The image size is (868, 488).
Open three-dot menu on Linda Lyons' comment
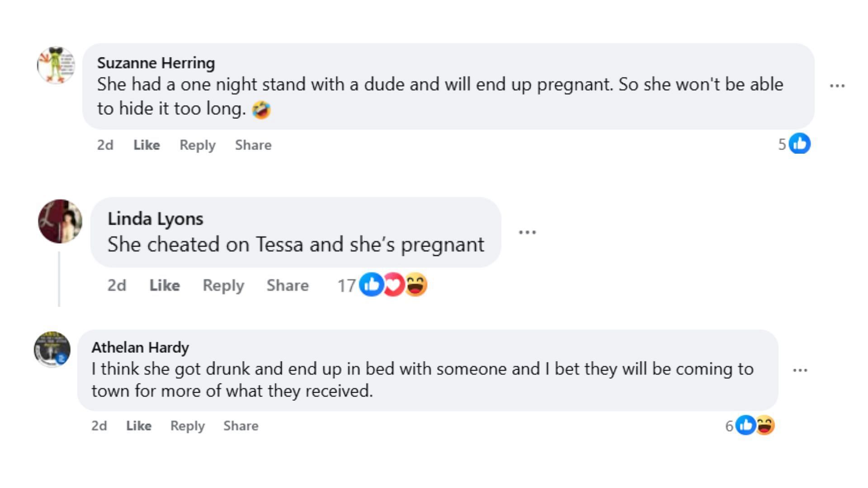527,232
